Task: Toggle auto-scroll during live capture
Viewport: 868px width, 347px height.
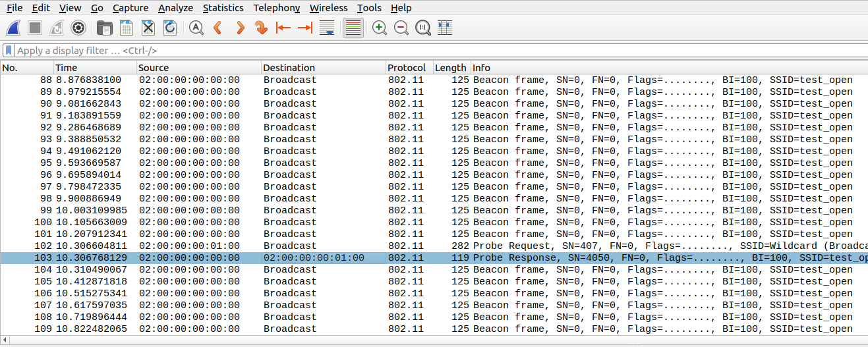Action: [327, 28]
